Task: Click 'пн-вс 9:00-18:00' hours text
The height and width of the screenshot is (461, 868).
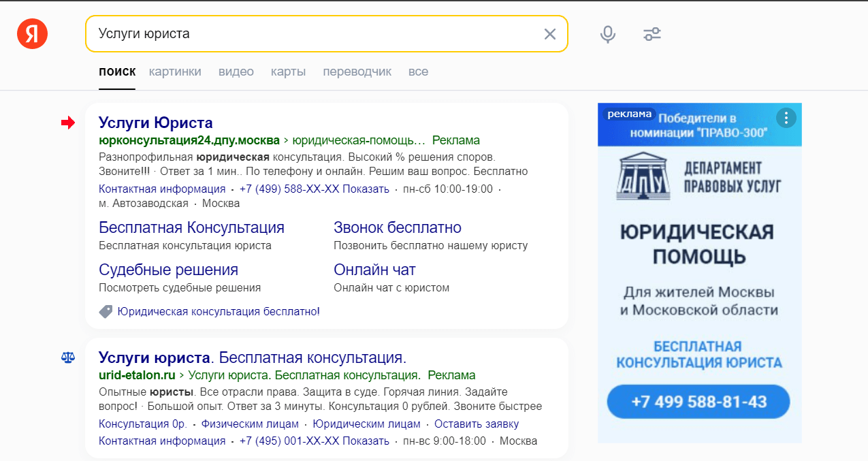Action: (445, 441)
